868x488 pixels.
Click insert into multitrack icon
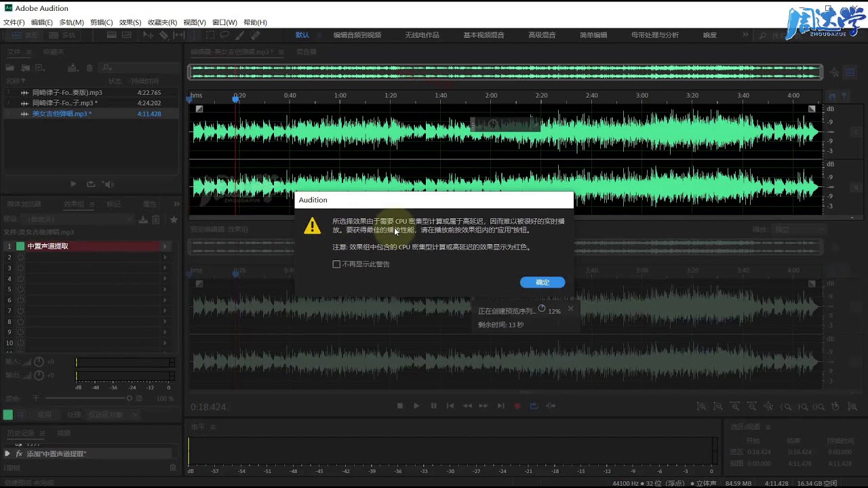click(x=73, y=68)
